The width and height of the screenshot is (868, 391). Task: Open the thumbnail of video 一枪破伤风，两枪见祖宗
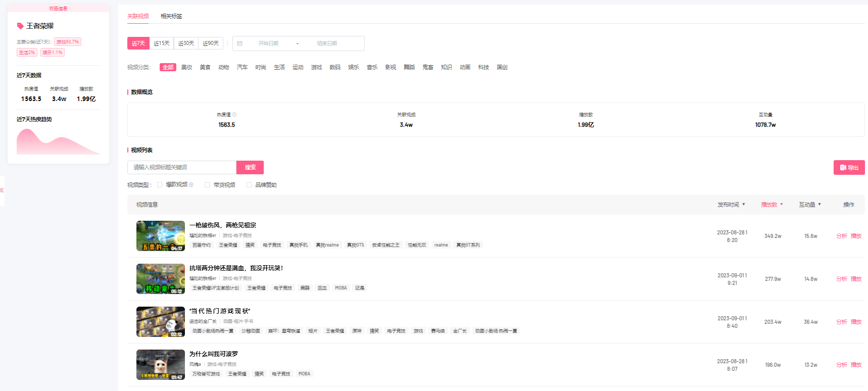[x=160, y=236]
